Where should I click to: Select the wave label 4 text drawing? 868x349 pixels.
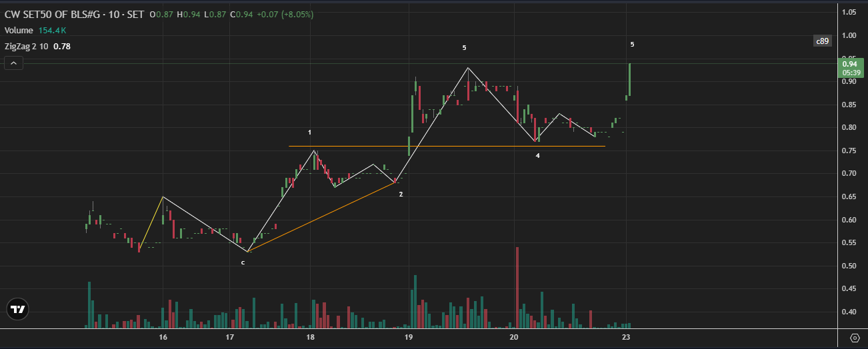click(x=537, y=156)
